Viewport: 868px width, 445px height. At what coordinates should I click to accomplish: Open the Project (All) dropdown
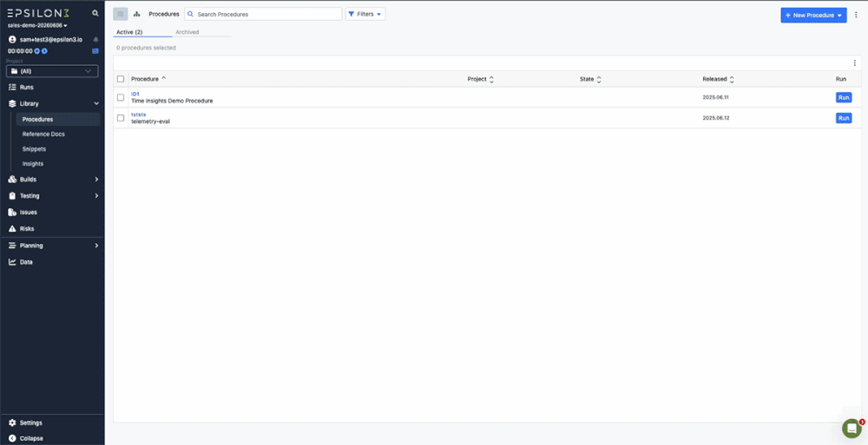[52, 71]
